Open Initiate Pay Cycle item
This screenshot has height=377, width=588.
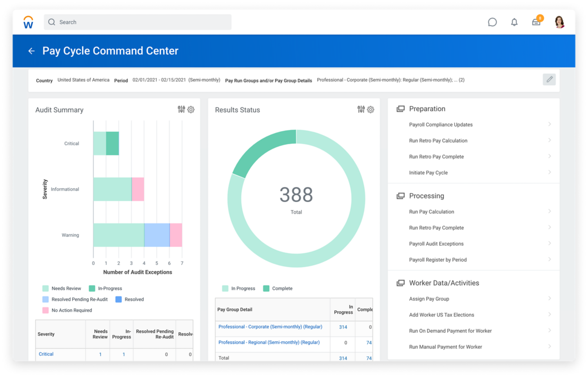428,172
